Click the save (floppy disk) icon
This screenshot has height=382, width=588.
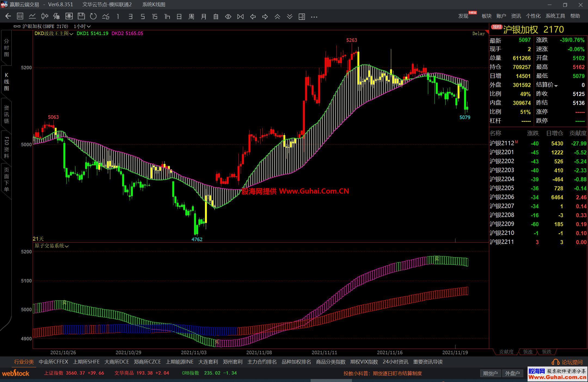81,17
